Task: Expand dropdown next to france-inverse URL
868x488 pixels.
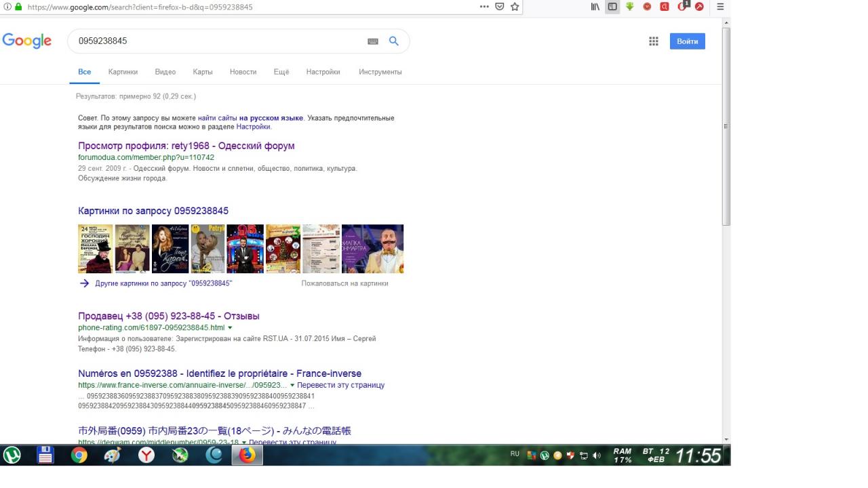Action: (292, 385)
